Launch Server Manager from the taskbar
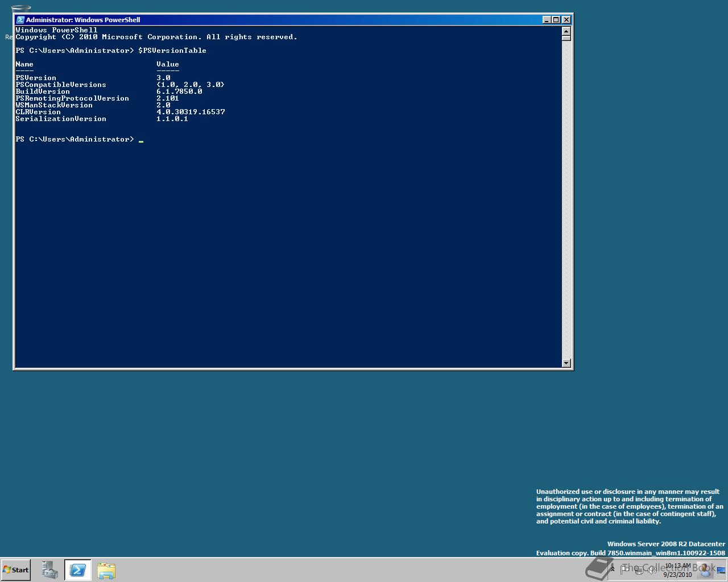 [50, 570]
